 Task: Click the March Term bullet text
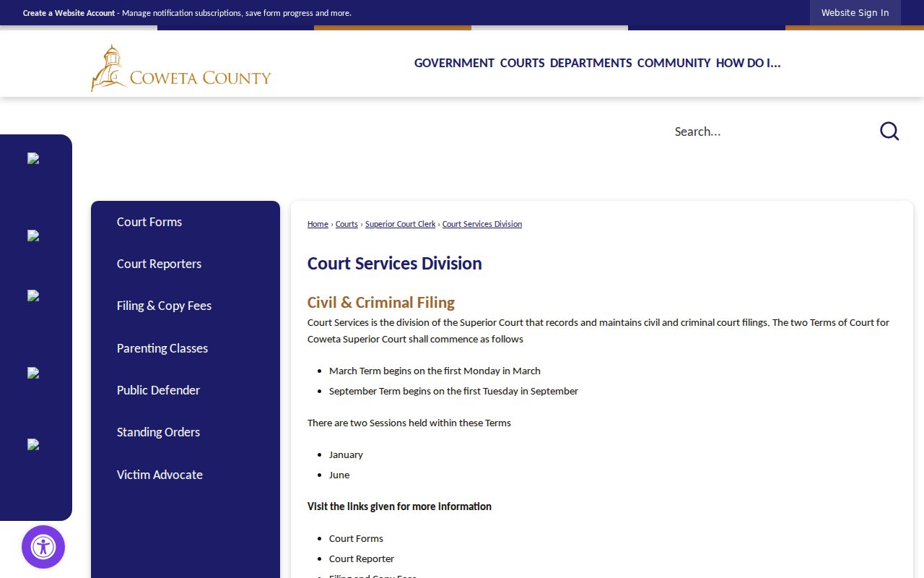click(x=435, y=371)
